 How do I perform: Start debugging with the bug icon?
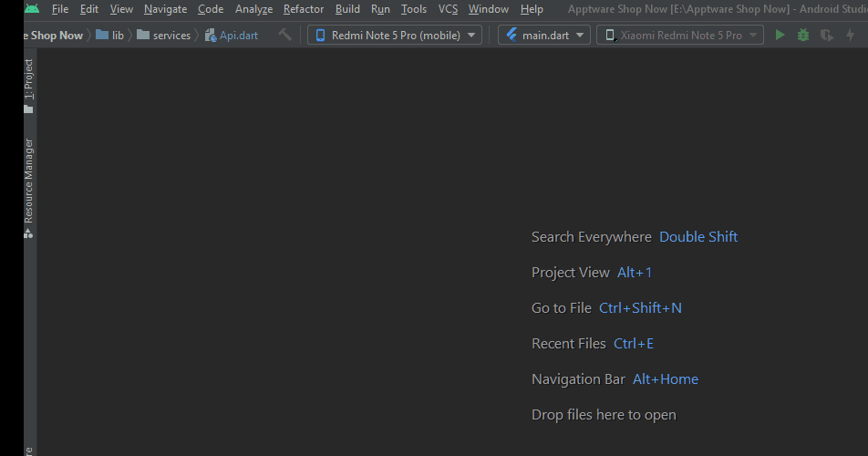tap(802, 36)
